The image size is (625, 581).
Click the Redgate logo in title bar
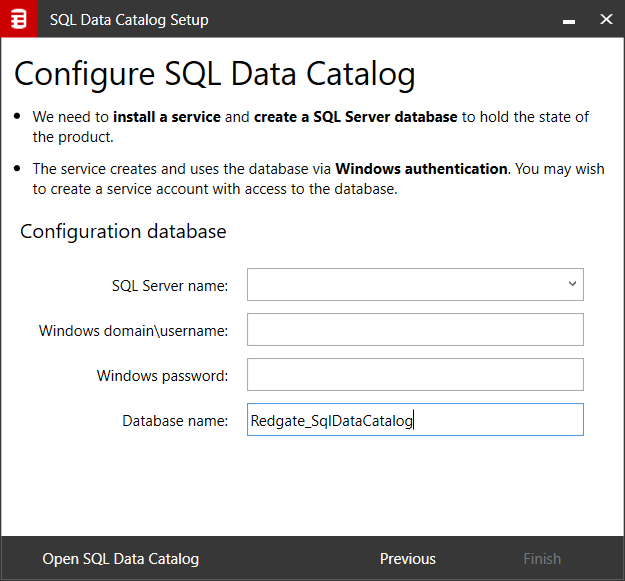[x=18, y=19]
